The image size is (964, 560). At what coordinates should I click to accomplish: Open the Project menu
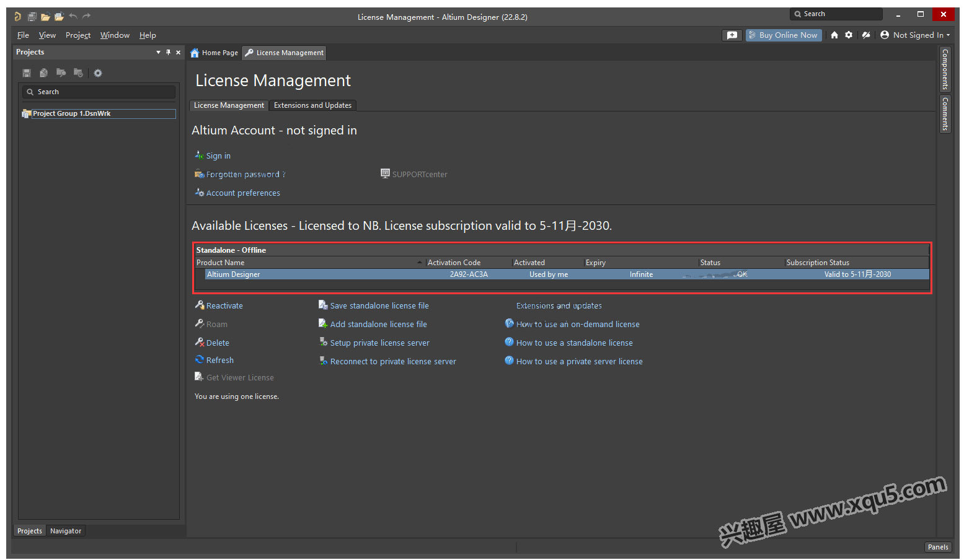[x=78, y=35]
